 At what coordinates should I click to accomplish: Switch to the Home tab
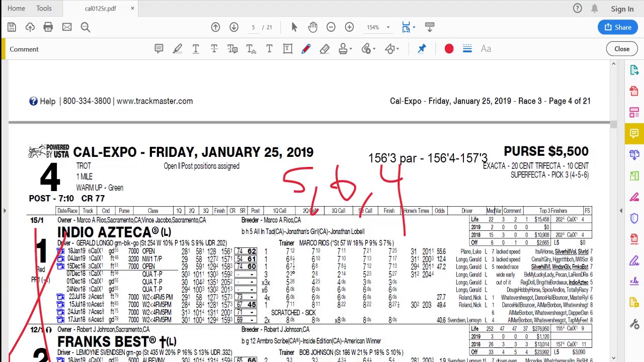tap(16, 9)
